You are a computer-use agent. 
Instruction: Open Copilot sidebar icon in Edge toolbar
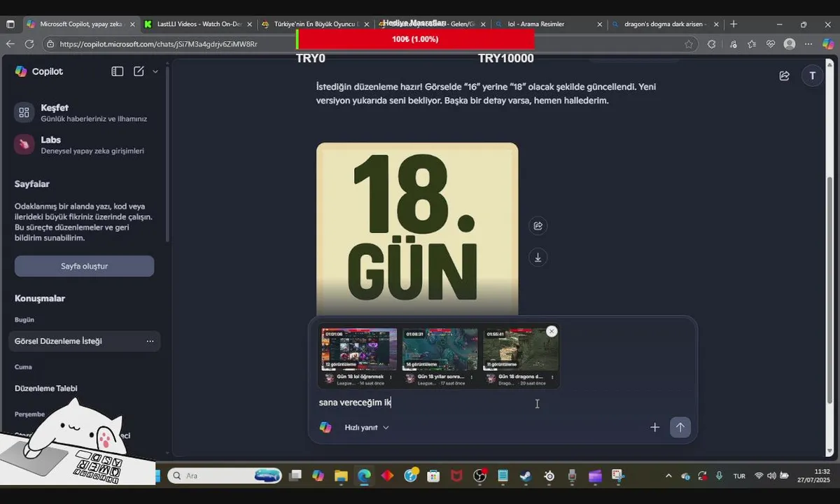pyautogui.click(x=828, y=43)
